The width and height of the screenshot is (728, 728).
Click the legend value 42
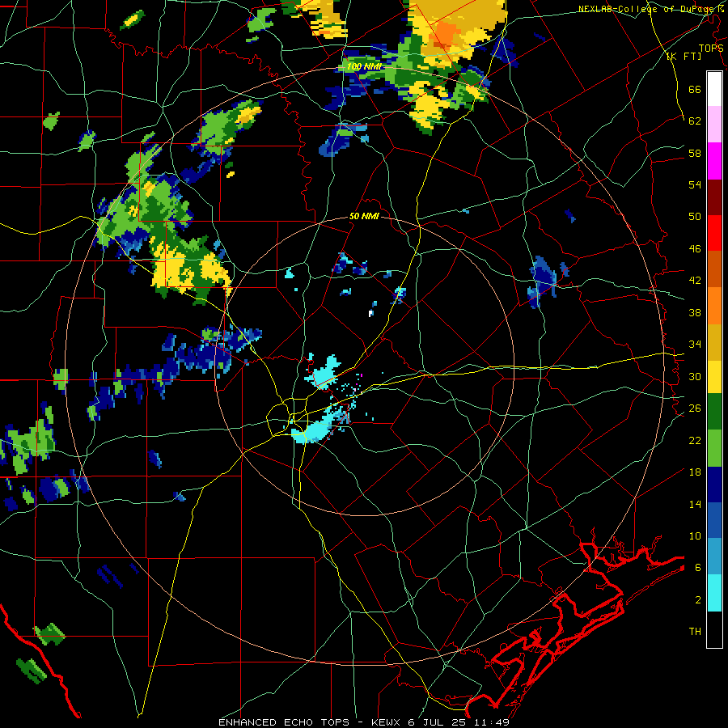[x=695, y=280]
